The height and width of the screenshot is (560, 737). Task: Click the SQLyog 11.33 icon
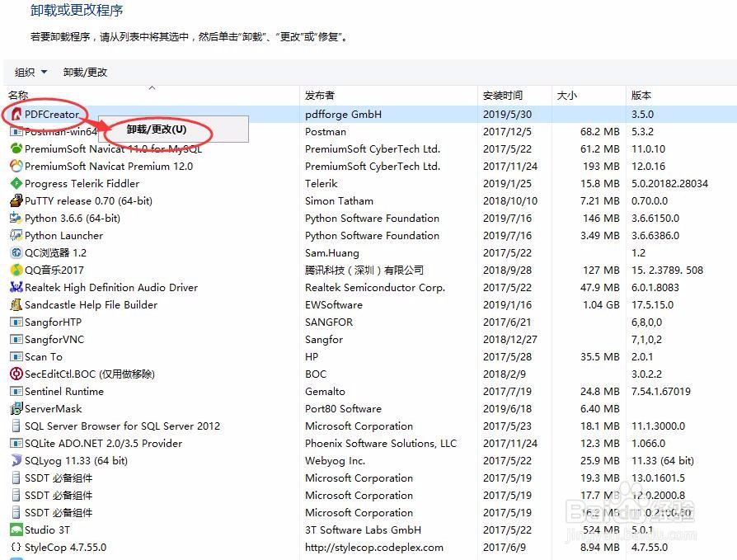coord(16,460)
